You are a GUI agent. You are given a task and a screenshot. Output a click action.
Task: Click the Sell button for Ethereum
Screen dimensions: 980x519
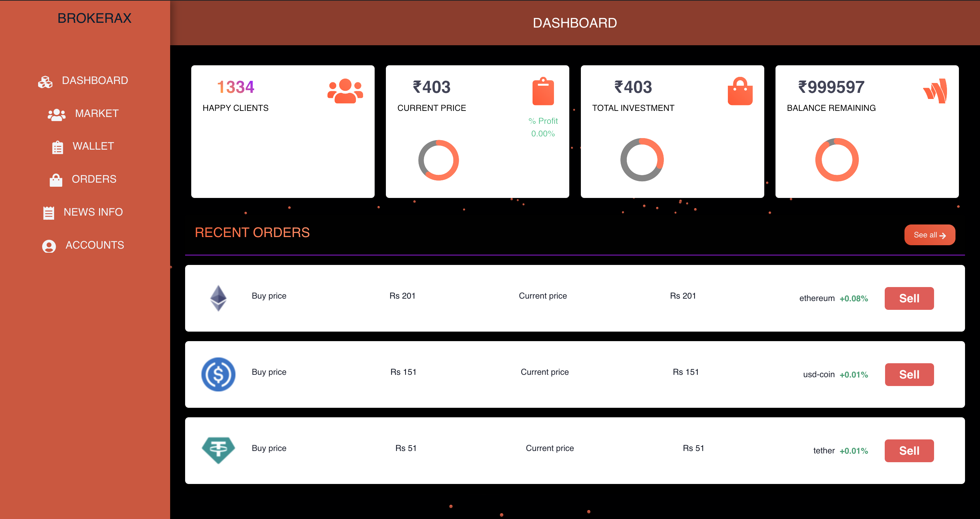(x=909, y=298)
